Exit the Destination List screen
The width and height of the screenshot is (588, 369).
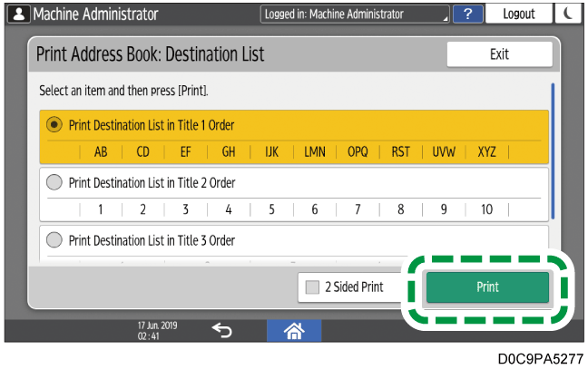499,54
